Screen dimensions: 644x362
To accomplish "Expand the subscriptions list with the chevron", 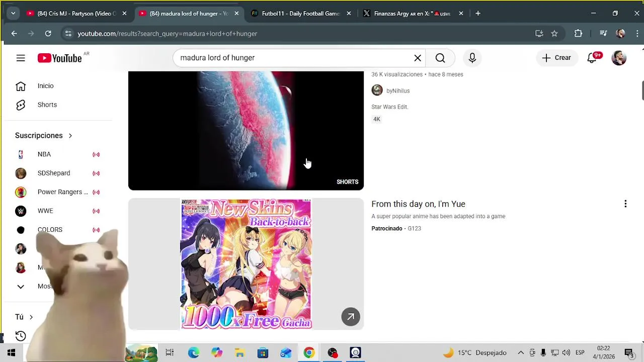I will 21,287.
